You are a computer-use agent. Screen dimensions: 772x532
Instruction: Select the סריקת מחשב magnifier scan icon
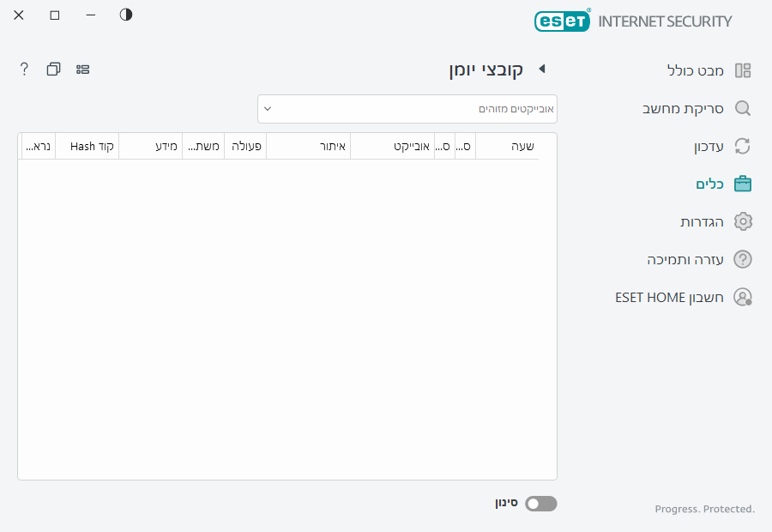point(743,108)
